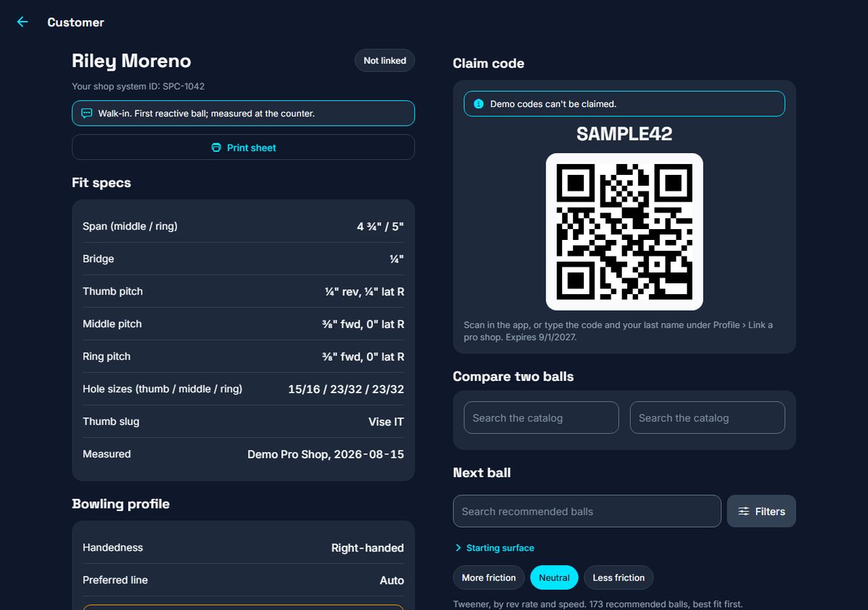
Task: Expand the Starting surface section
Action: click(x=495, y=548)
